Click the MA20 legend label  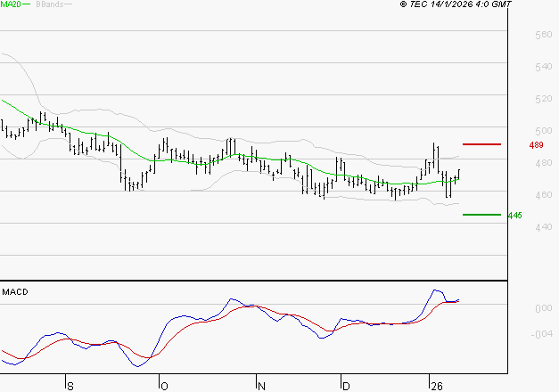pyautogui.click(x=10, y=4)
